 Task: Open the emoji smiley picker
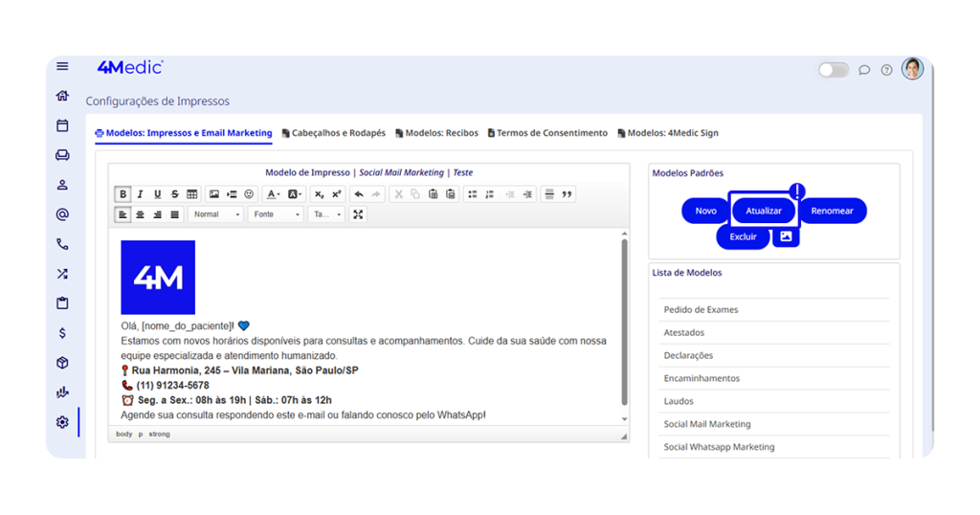click(249, 194)
